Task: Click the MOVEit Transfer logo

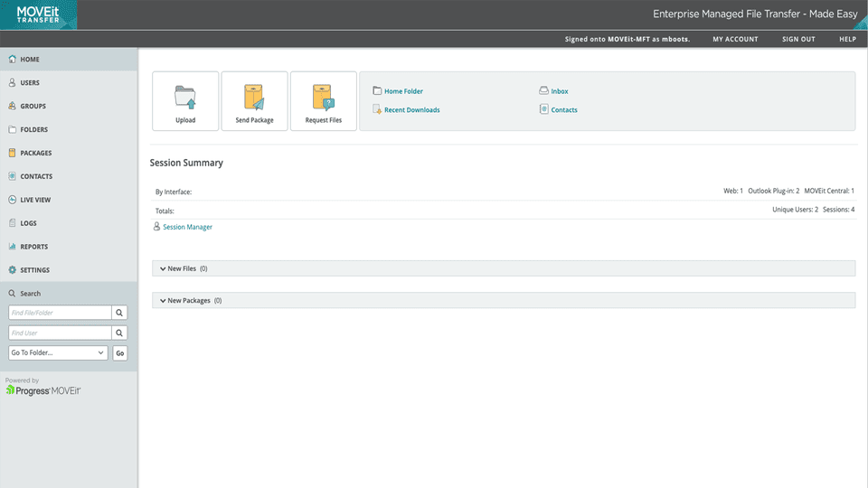Action: 39,14
